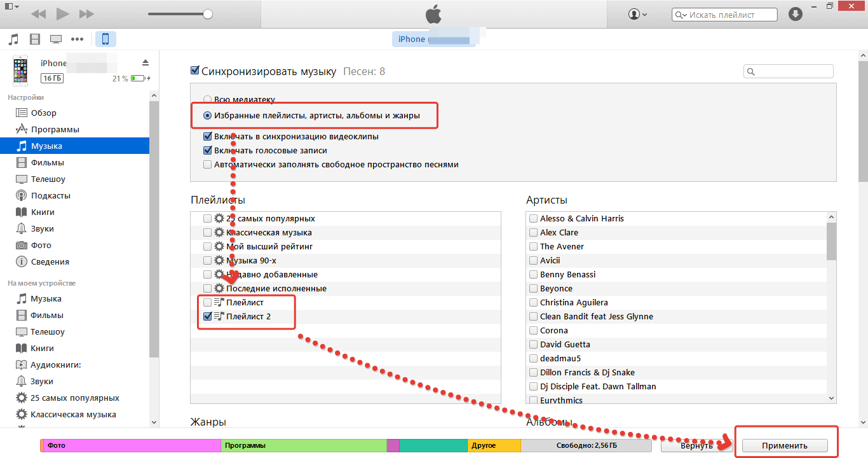Click the music filter search box
This screenshot has height=458, width=868.
coord(788,71)
